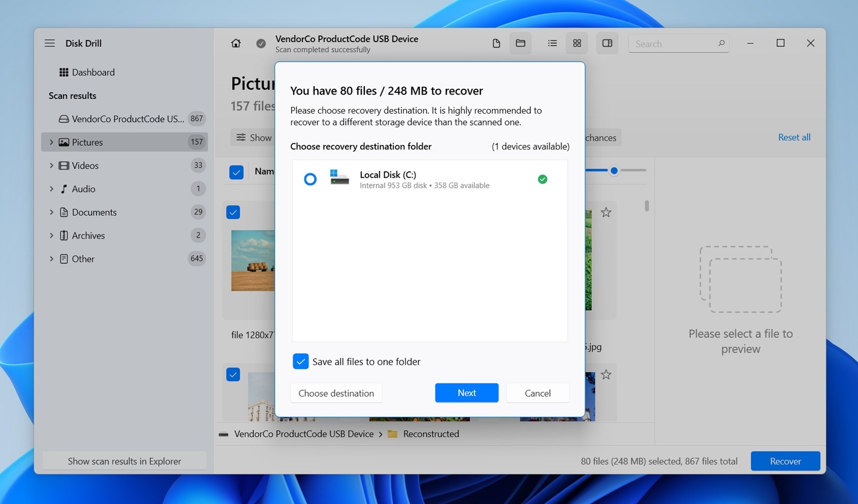Click the drive icon in the breadcrumb
The image size is (858, 504).
point(223,435)
